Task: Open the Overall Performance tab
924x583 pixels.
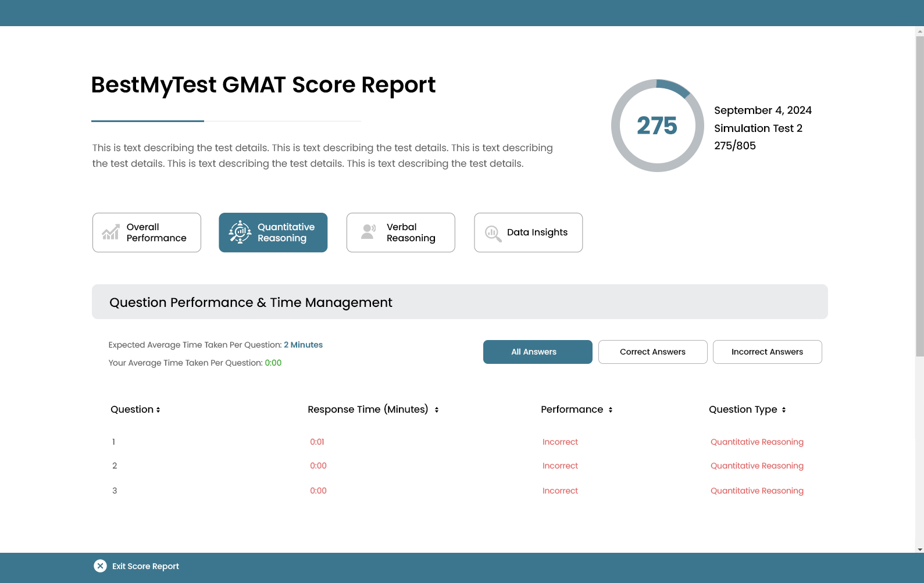Action: pos(147,233)
